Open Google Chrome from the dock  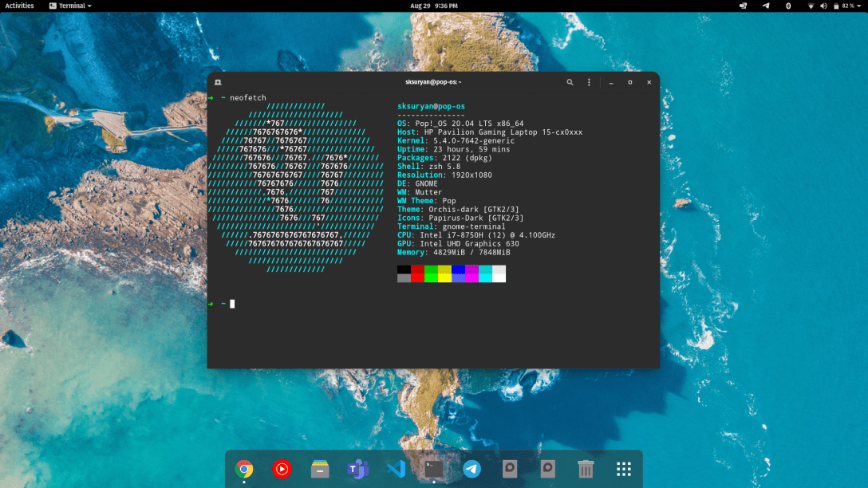pos(245,469)
